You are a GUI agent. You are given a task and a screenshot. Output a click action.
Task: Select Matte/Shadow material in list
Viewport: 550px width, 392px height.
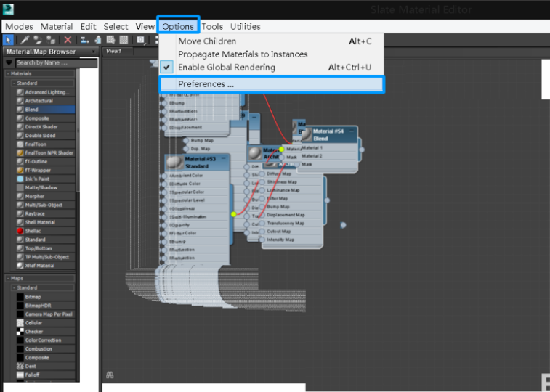click(x=45, y=188)
